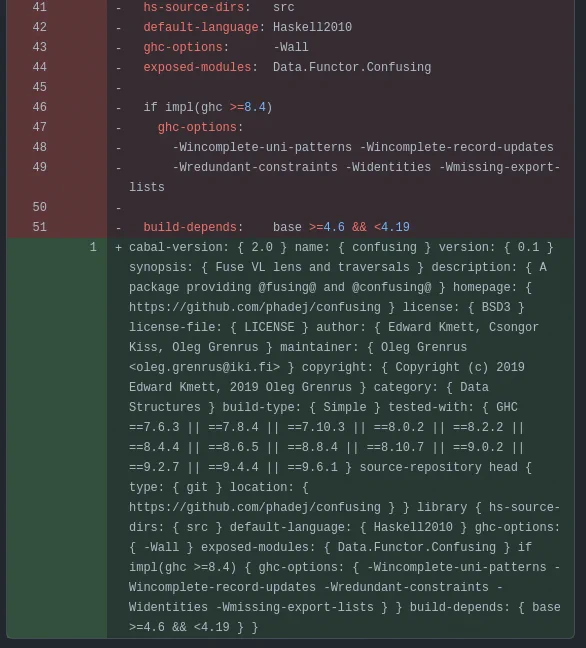The height and width of the screenshot is (648, 586).
Task: Click the email '<oleg.grenrus@iki.fi>'
Action: click(x=204, y=367)
